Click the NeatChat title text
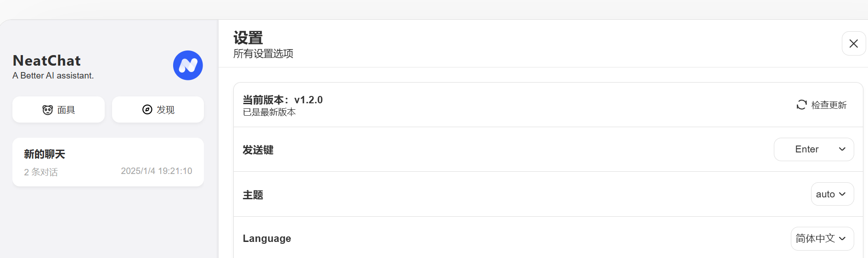868x258 pixels. (x=47, y=61)
